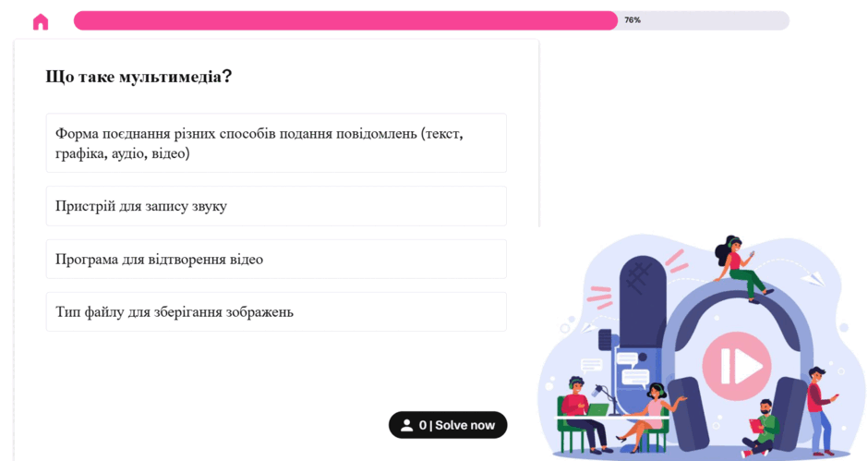Select answer 'Пристрій для запису звуку'
868x461 pixels.
coord(276,206)
